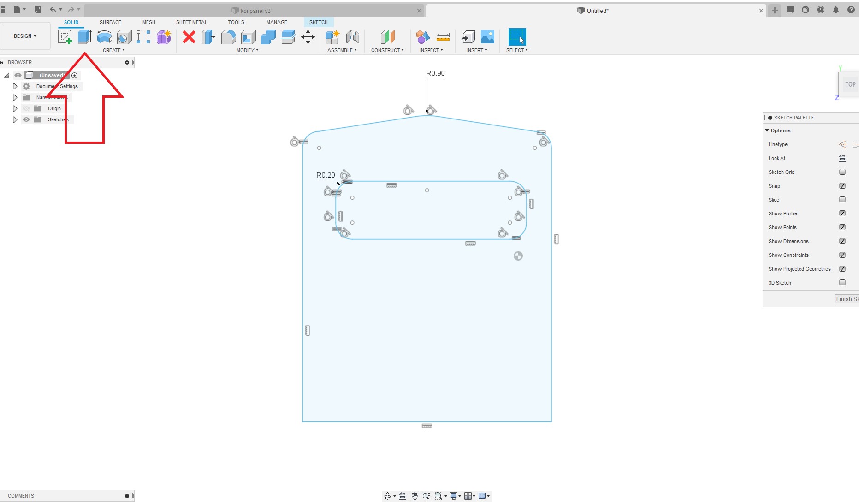Choose the Offset Plane construct tool
Screen dimensions: 859x504
388,37
